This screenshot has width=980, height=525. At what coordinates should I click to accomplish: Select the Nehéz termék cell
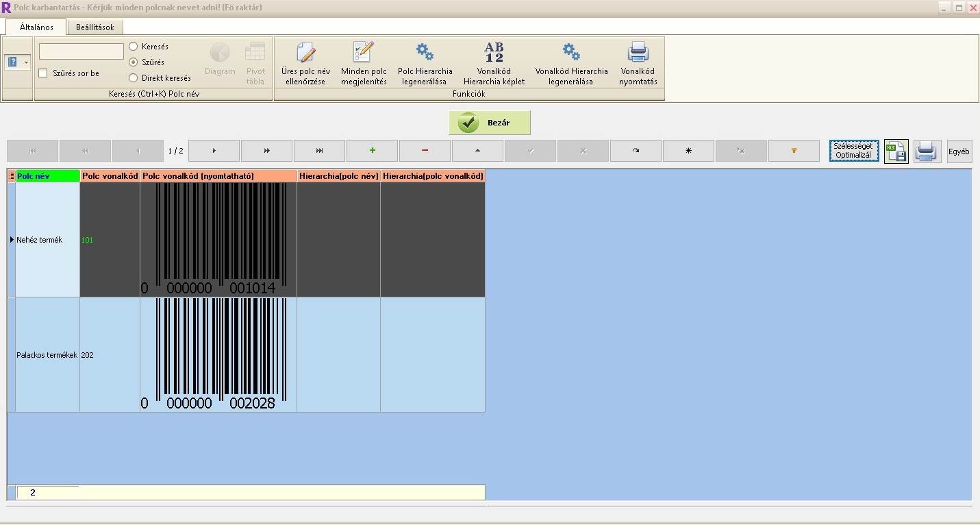pyautogui.click(x=48, y=240)
